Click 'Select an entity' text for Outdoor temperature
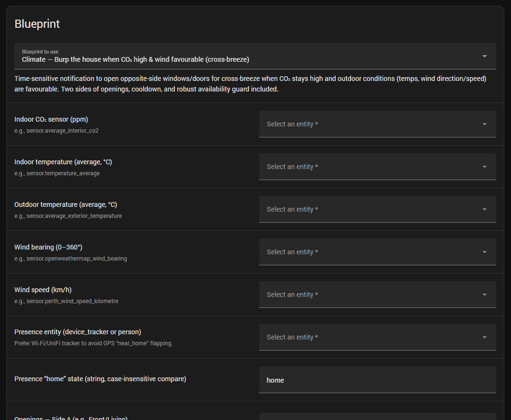The width and height of the screenshot is (511, 420). (292, 209)
